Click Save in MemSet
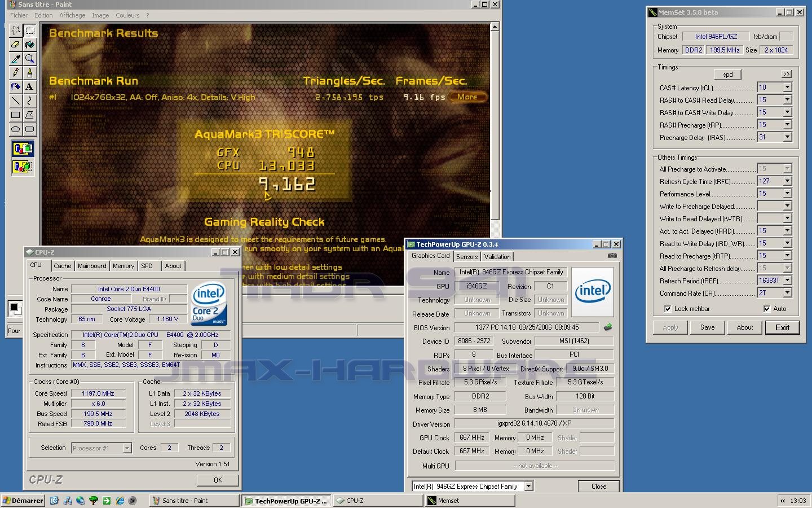The height and width of the screenshot is (508, 812). point(707,327)
